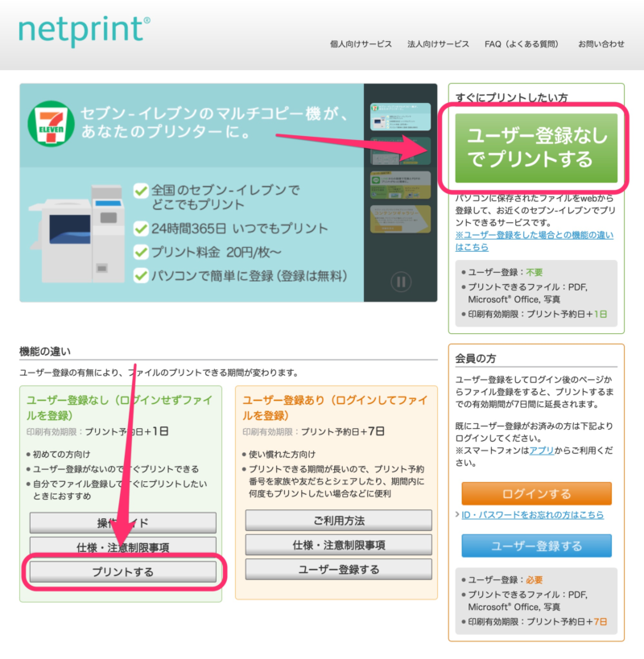Click the orange ログインする button
This screenshot has width=644, height=659.
[x=536, y=493]
